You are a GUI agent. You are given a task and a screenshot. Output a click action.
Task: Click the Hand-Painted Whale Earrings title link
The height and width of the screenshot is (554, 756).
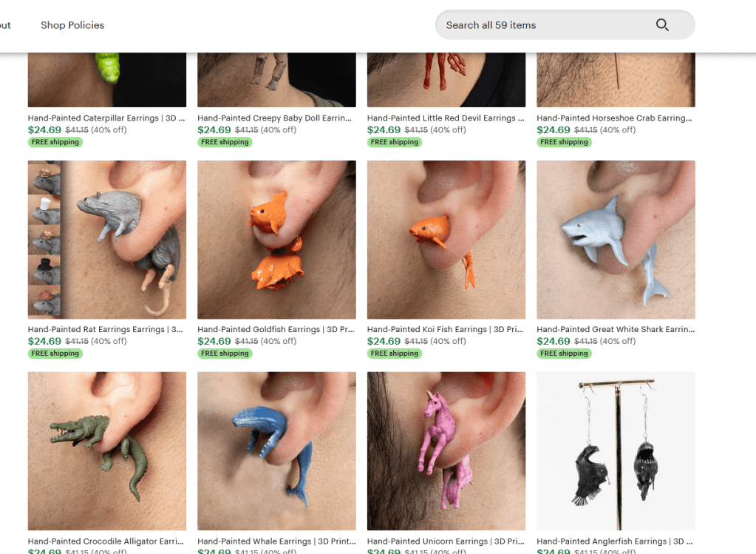pyautogui.click(x=276, y=541)
